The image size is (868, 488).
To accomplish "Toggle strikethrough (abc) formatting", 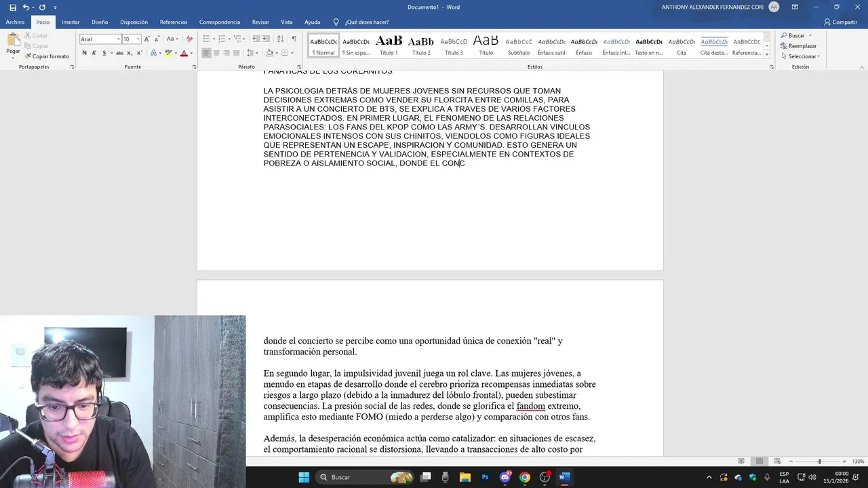I will click(x=120, y=53).
